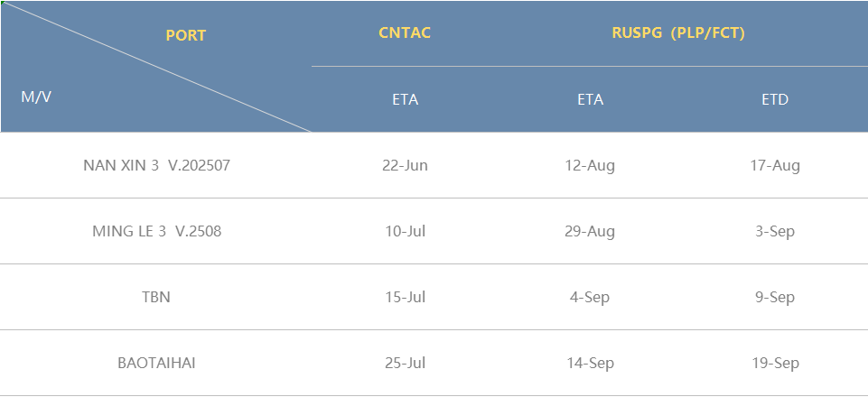The width and height of the screenshot is (868, 397).
Task: Select the ETA subheader under CNTAC
Action: pos(406,99)
